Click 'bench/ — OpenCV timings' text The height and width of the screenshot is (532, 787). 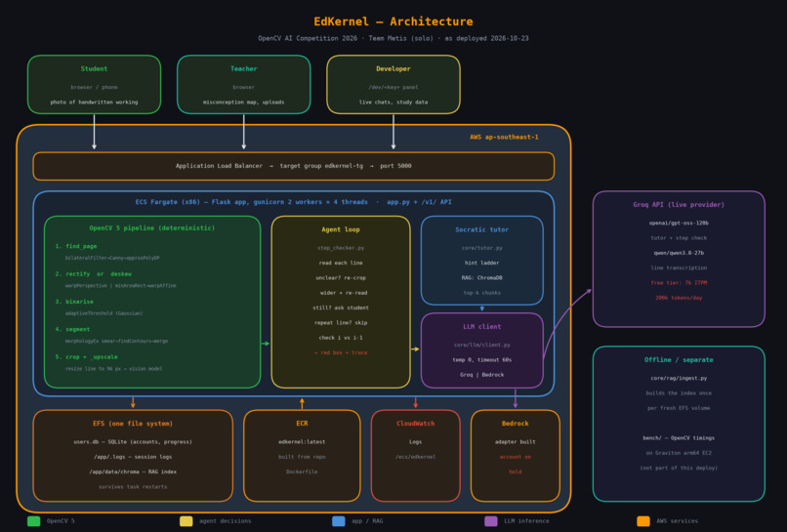679,438
